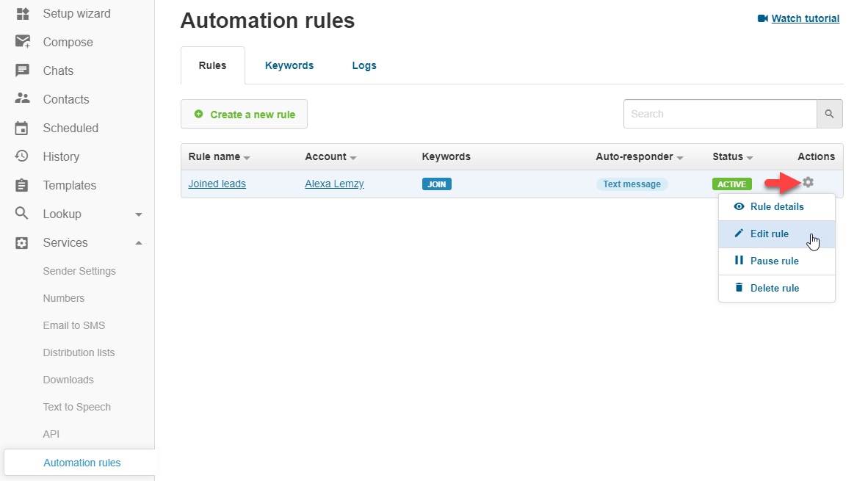Open the Watch tutorial link
The height and width of the screenshot is (481, 868).
pyautogui.click(x=805, y=18)
